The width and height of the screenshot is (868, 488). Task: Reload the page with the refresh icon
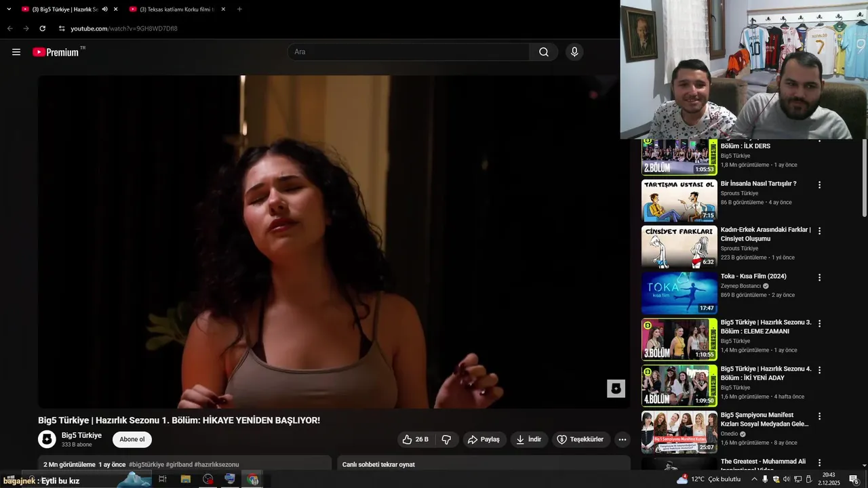point(42,28)
